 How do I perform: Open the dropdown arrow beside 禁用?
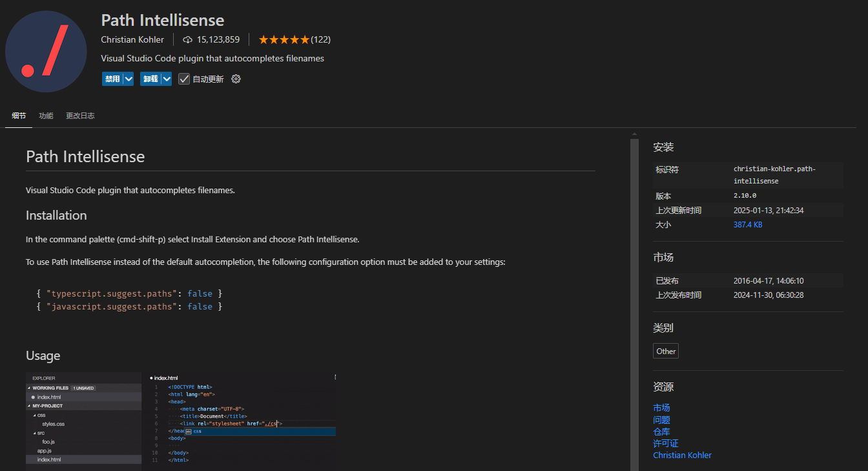pyautogui.click(x=129, y=79)
